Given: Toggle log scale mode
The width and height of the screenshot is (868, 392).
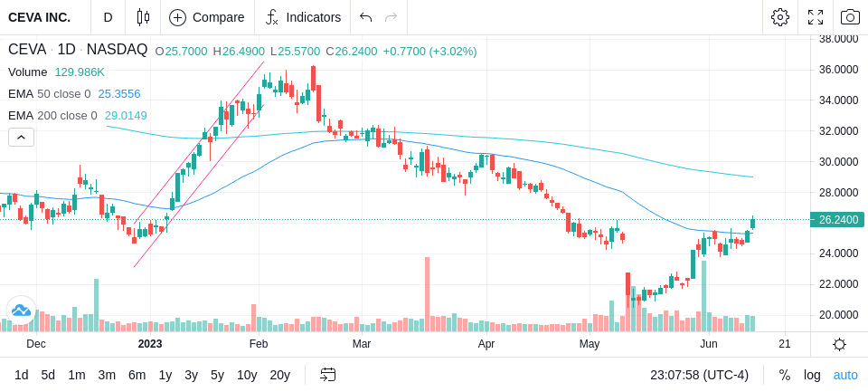Looking at the screenshot, I should (812, 376).
